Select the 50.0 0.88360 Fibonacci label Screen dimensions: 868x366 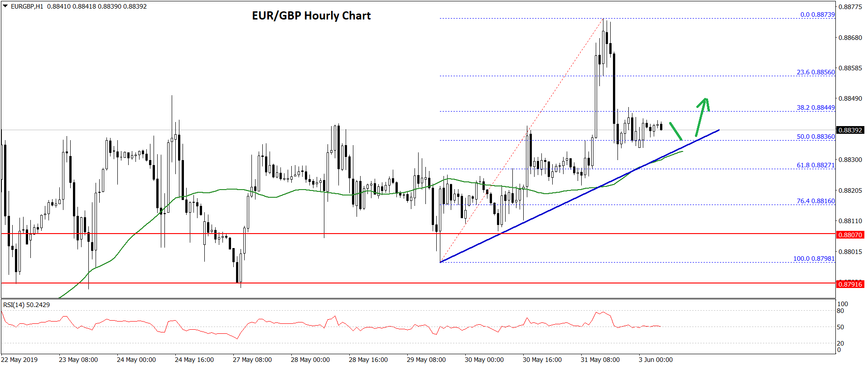815,137
